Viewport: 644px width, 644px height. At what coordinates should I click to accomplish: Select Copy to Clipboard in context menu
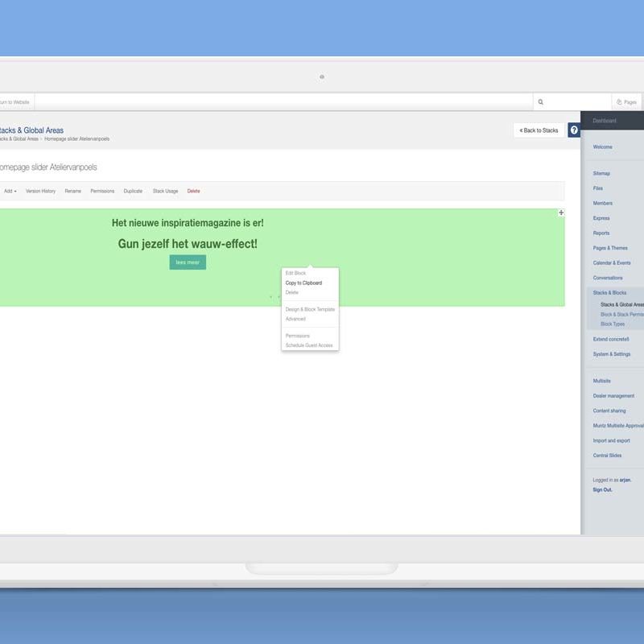pyautogui.click(x=303, y=283)
